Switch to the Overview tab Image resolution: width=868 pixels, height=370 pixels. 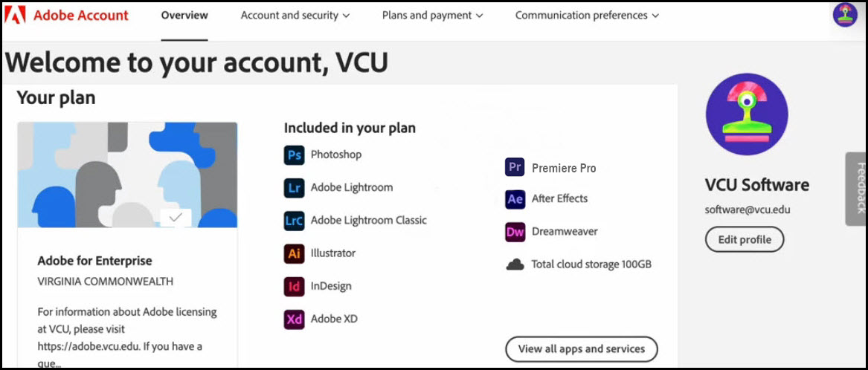point(184,16)
